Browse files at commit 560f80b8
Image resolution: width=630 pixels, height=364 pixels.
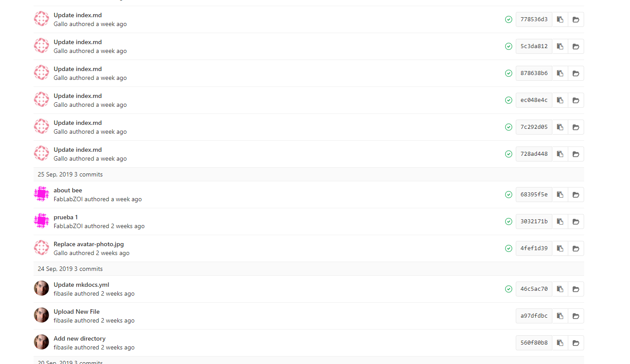point(576,343)
